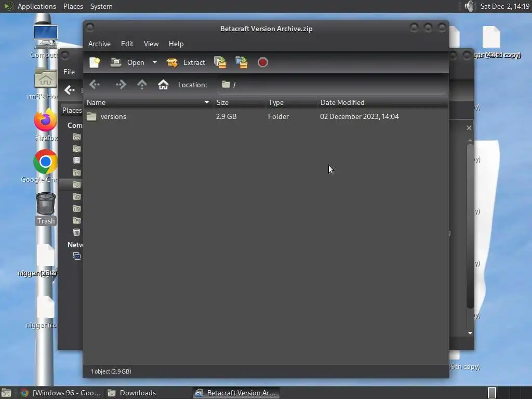
Task: Open the File menu in the background window
Action: click(x=69, y=72)
